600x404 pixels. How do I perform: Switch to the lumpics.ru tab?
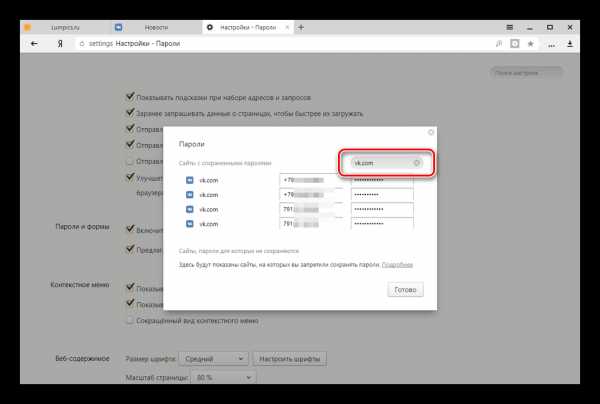65,28
